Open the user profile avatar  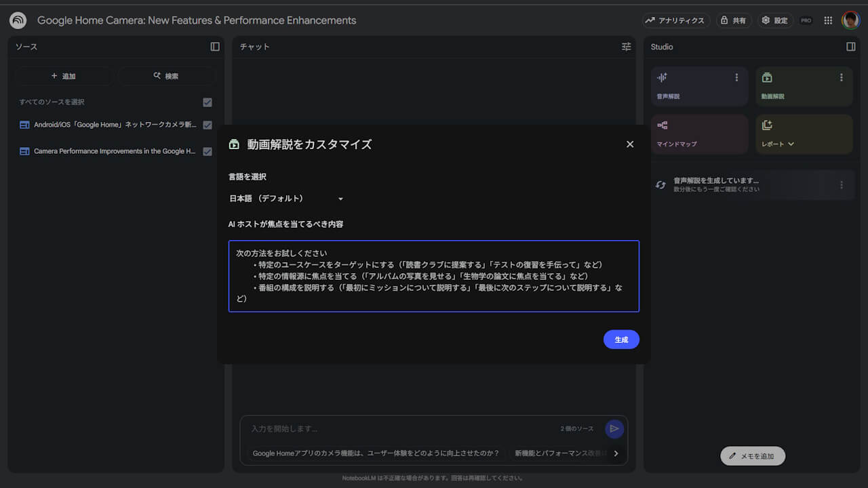click(x=850, y=20)
